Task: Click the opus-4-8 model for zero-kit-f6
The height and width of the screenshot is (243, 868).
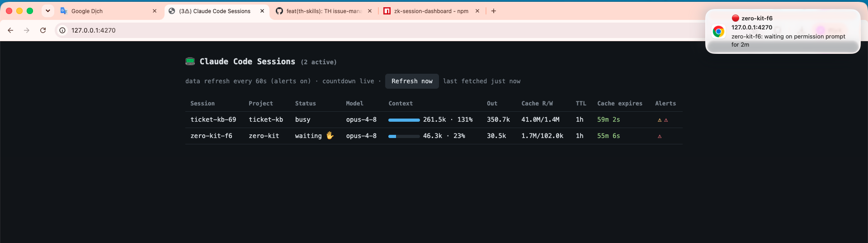Action: click(361, 136)
